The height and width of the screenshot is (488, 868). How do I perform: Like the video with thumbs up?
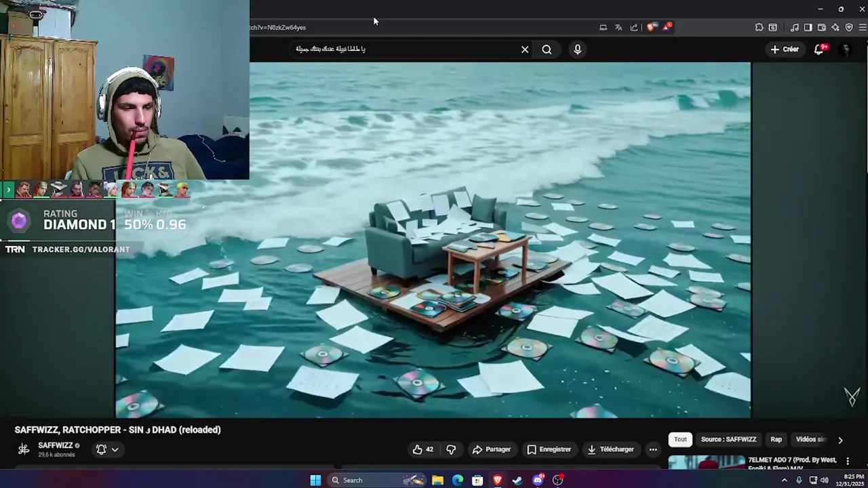(423, 449)
